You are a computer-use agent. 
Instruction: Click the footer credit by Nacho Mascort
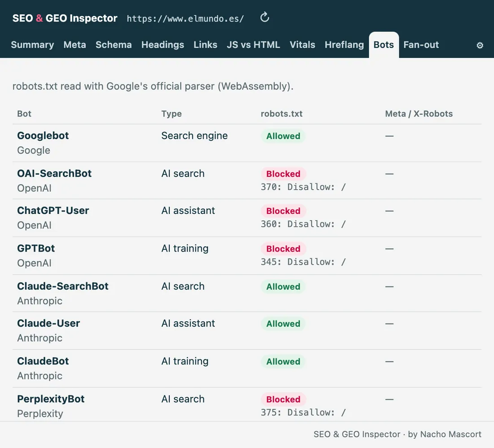[397, 434]
